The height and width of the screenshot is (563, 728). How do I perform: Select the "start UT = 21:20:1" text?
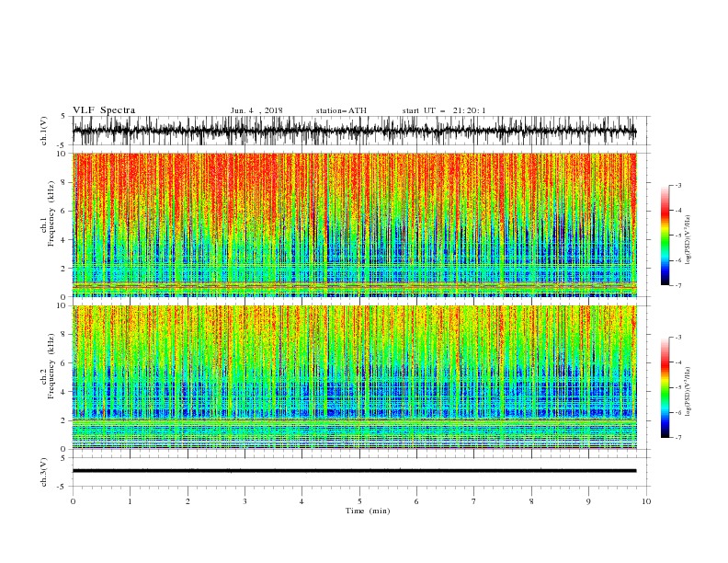(444, 110)
